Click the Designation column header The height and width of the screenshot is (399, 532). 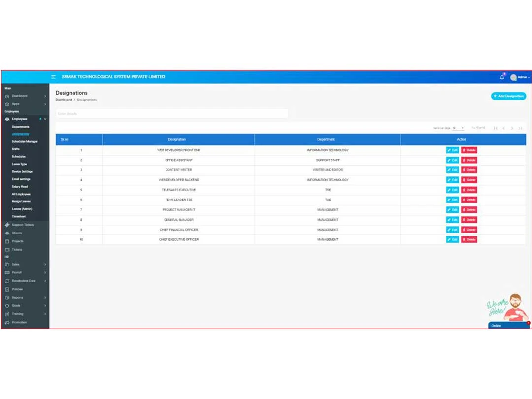pos(177,139)
